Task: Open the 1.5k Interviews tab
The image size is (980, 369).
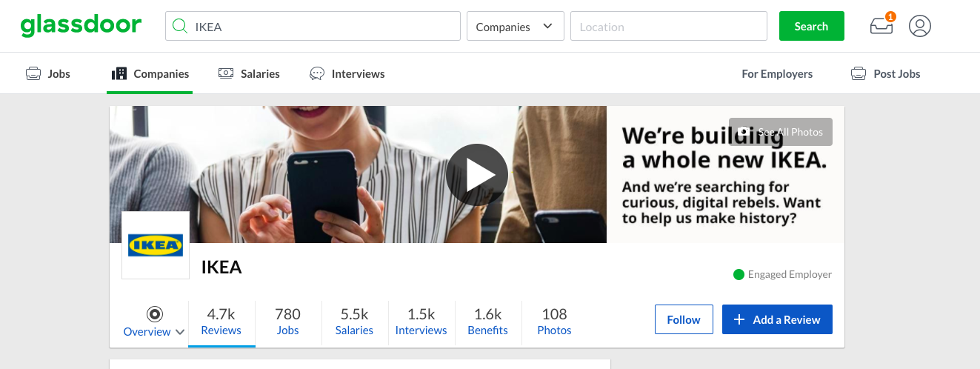Action: click(x=421, y=322)
